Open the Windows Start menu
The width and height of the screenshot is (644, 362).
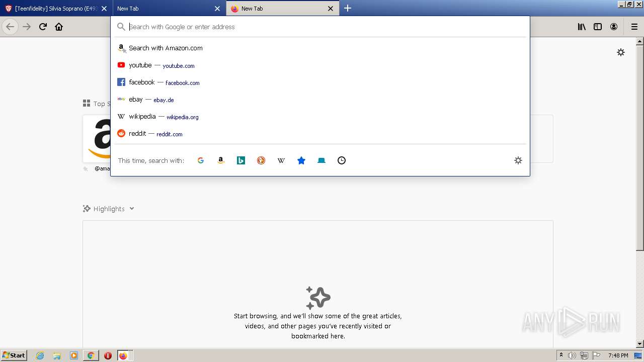click(x=14, y=355)
